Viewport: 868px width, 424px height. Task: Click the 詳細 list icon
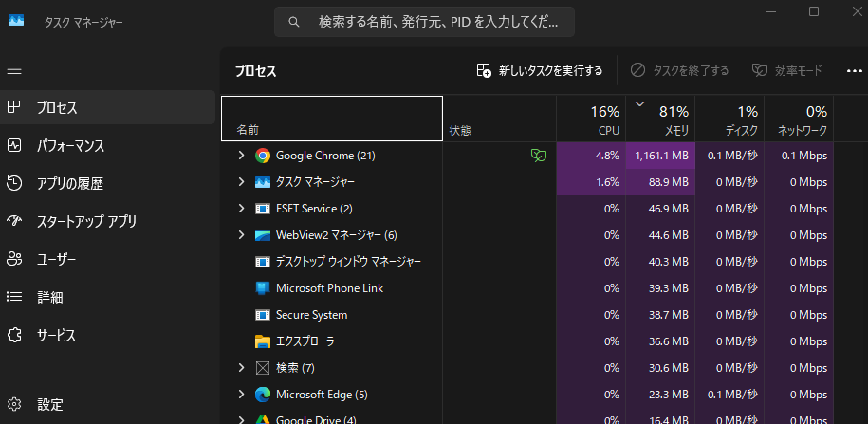[x=14, y=297]
